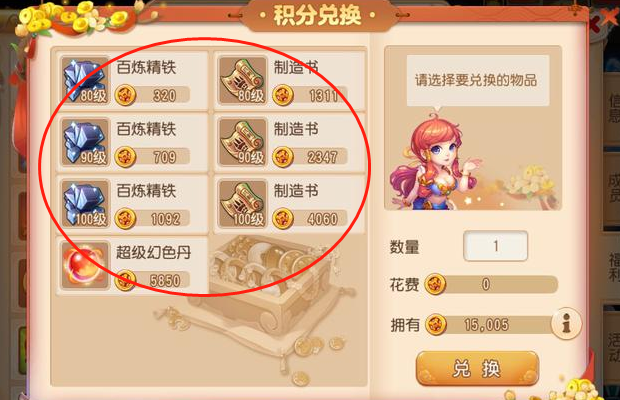The height and width of the screenshot is (400, 620).
Task: Pick the 超级幻色丹 red orb icon
Action: tap(85, 265)
